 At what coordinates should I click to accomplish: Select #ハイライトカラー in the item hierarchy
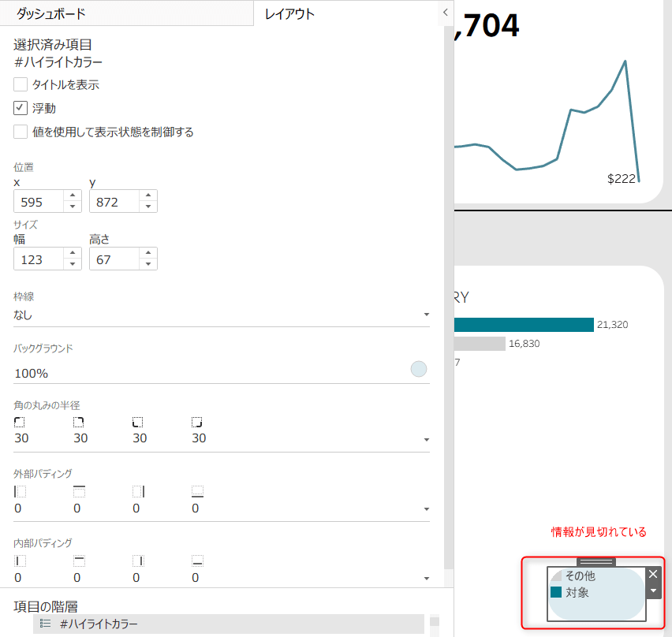pos(229,624)
